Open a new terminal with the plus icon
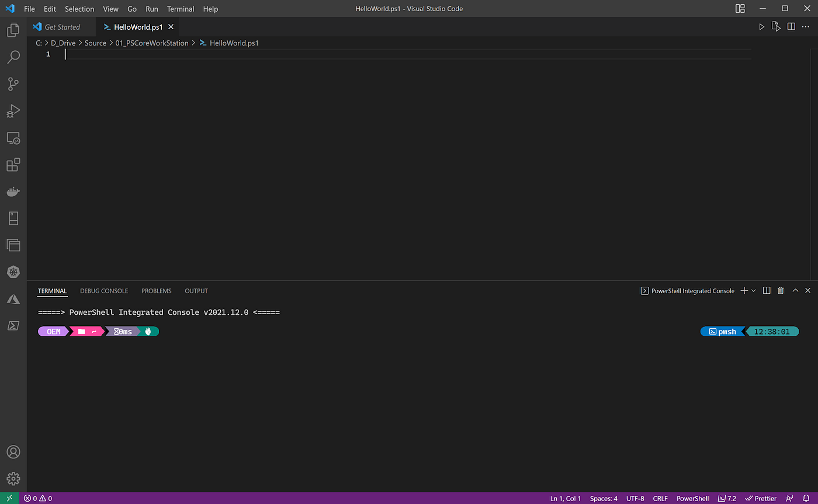The image size is (818, 504). pos(743,290)
